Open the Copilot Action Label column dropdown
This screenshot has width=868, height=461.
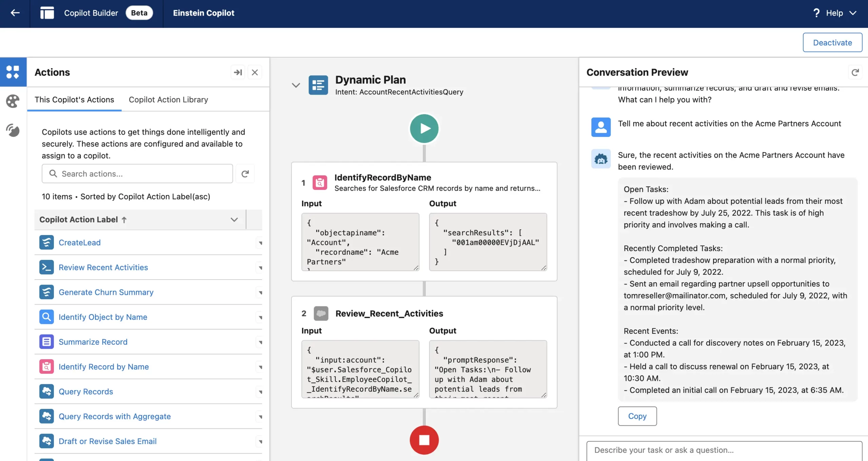point(234,219)
